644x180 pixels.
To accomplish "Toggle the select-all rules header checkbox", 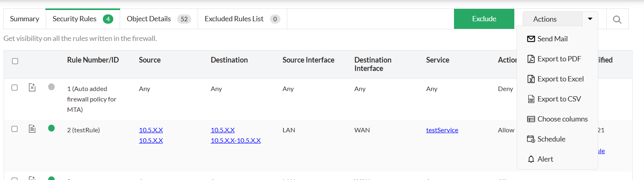I will (15, 61).
